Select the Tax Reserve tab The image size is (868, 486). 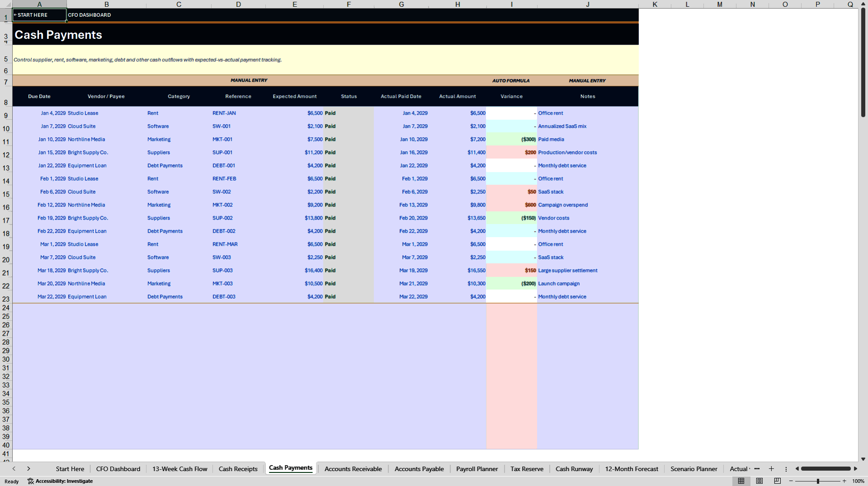point(527,469)
